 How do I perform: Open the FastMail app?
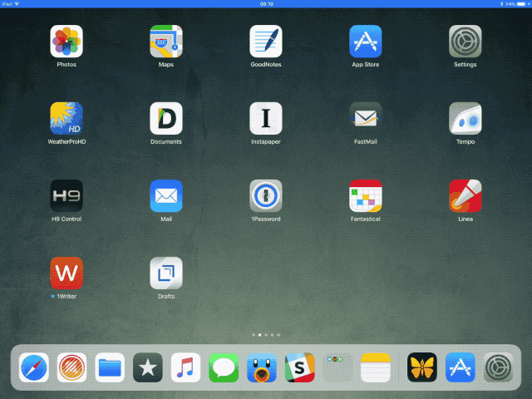(x=366, y=118)
